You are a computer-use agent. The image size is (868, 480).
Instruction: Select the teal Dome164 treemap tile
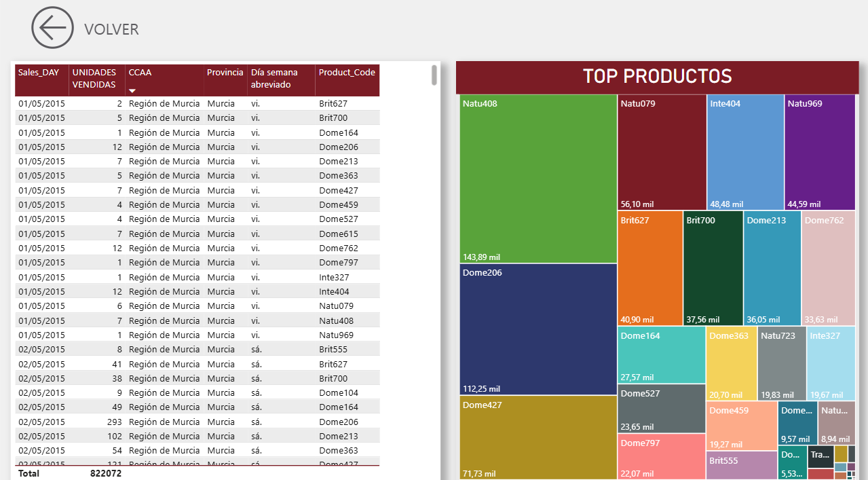[661, 355]
